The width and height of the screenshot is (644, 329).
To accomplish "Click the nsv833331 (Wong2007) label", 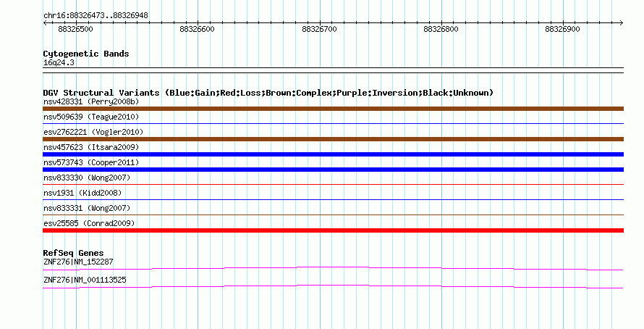I will point(87,208).
